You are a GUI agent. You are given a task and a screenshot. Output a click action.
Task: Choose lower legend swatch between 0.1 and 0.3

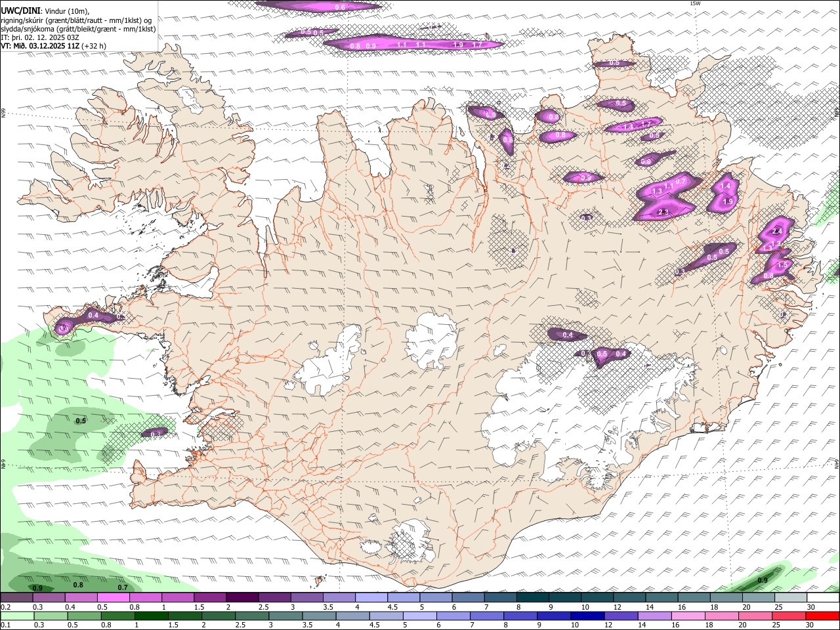coord(16,616)
